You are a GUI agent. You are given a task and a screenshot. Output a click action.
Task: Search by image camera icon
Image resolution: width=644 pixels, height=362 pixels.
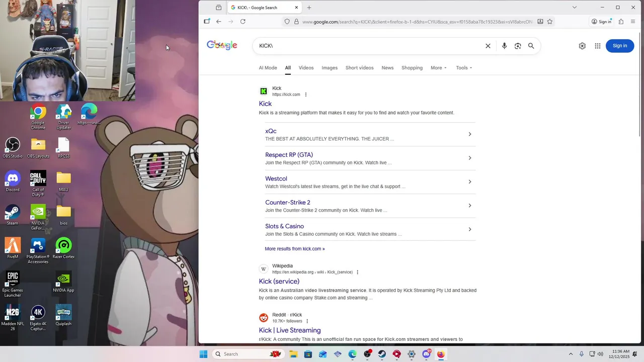point(518,46)
